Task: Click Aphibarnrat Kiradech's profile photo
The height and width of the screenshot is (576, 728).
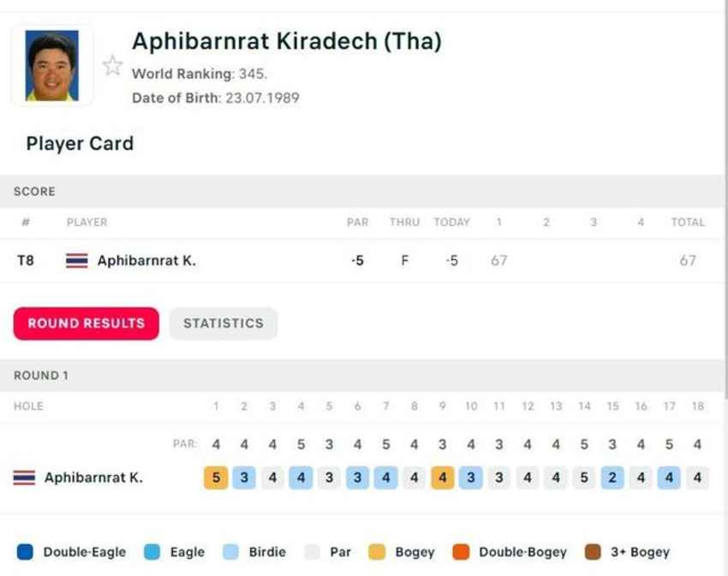Action: pyautogui.click(x=52, y=66)
